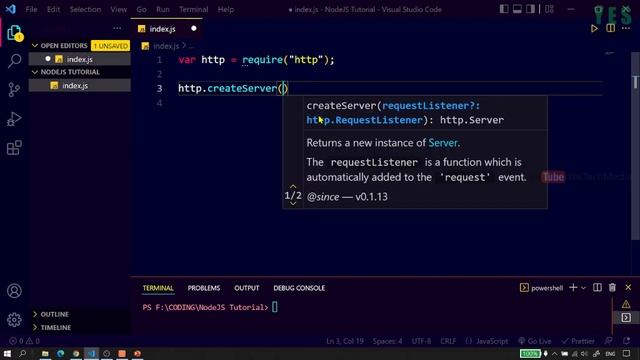The height and width of the screenshot is (360, 640).
Task: Click the editor vertical scrollbar
Action: 635,147
